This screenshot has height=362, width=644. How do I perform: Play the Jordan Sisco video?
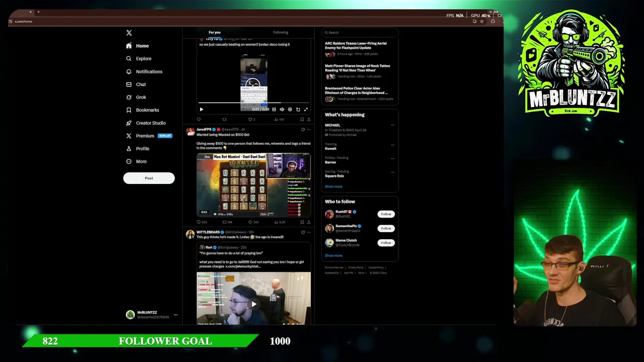click(x=201, y=109)
